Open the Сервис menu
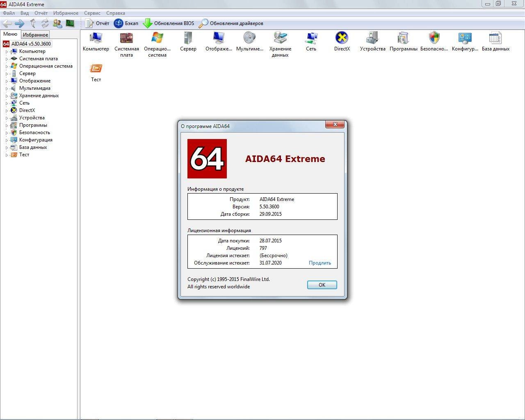 point(92,13)
